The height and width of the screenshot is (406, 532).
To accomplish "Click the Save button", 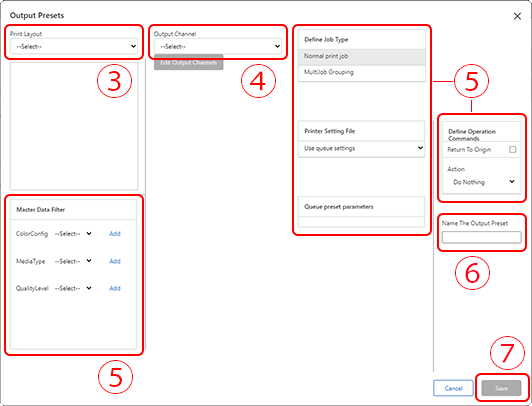I will coord(501,388).
